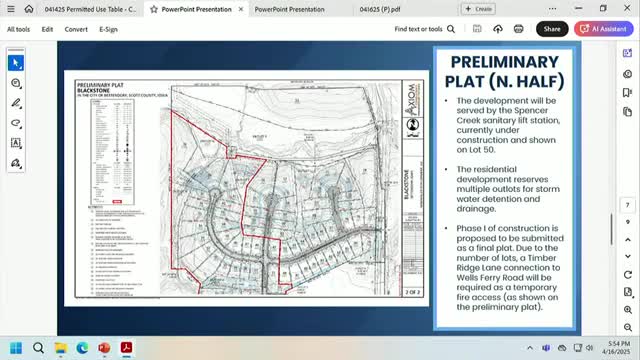Choose the Select arrow tool
This screenshot has width=640, height=360.
pyautogui.click(x=16, y=63)
